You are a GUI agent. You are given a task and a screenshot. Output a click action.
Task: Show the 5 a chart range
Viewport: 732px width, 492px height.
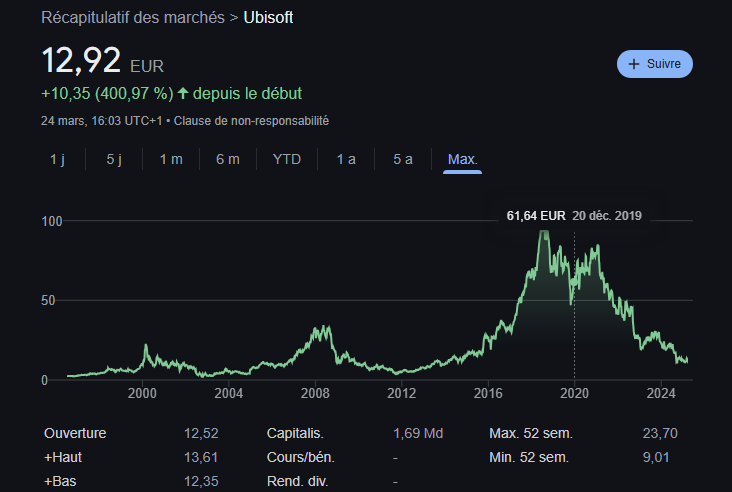(x=403, y=159)
